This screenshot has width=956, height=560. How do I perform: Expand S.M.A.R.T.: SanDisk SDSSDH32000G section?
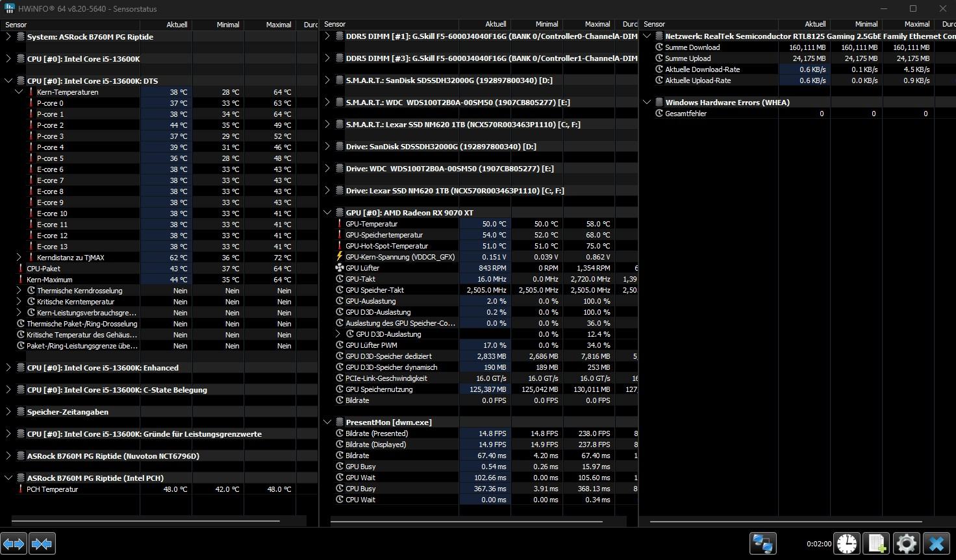point(327,80)
